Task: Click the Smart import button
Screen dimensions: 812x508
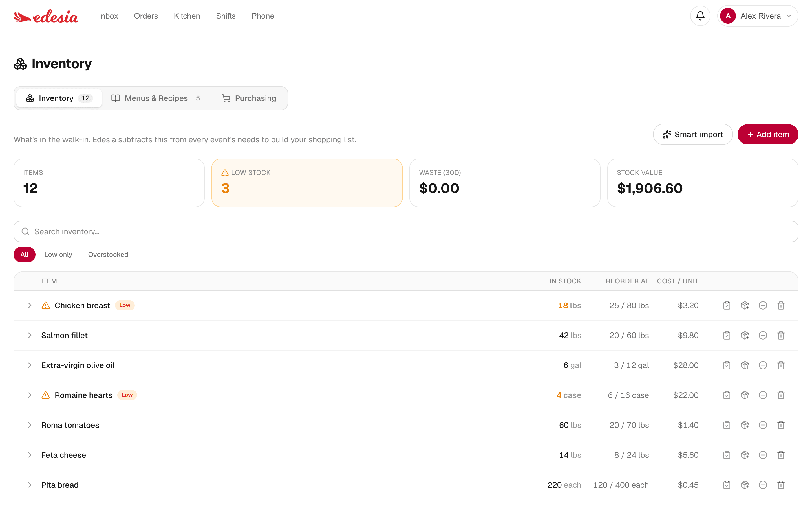Action: pyautogui.click(x=692, y=134)
